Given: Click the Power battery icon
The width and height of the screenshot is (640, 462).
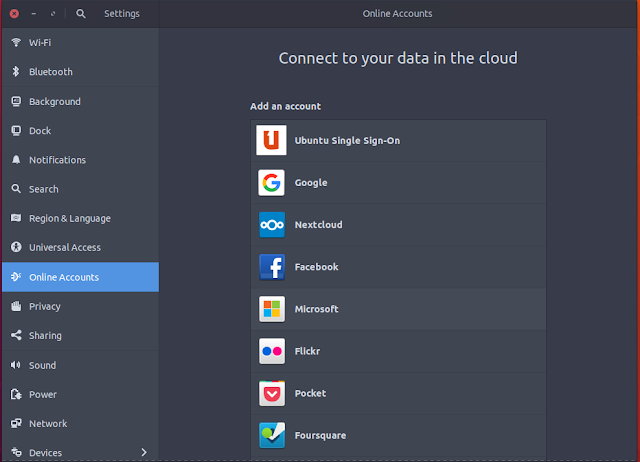Looking at the screenshot, I should [16, 394].
